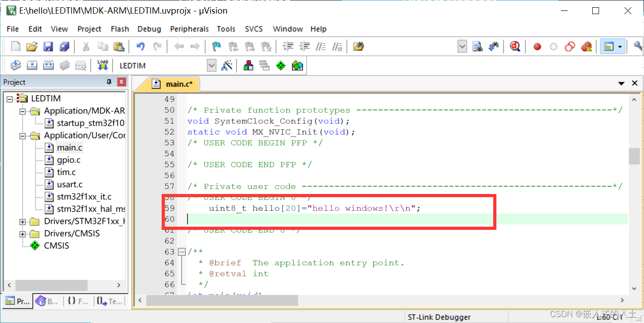Select startup_stm32f10 file in tree
The image size is (644, 323).
pyautogui.click(x=90, y=123)
